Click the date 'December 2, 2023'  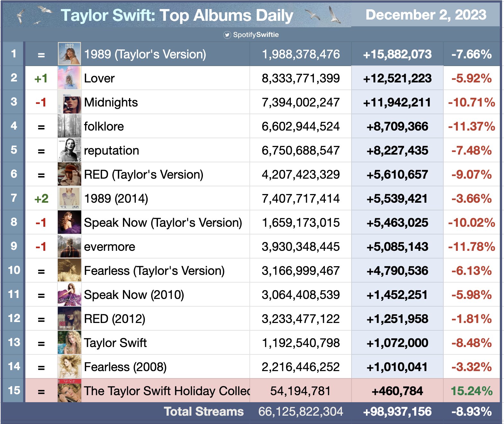point(426,15)
